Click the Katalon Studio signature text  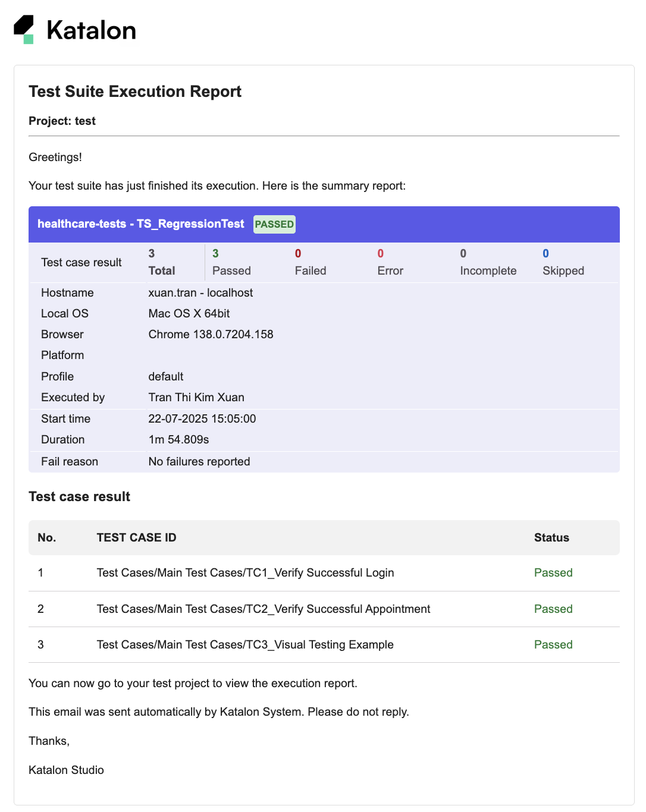point(66,770)
